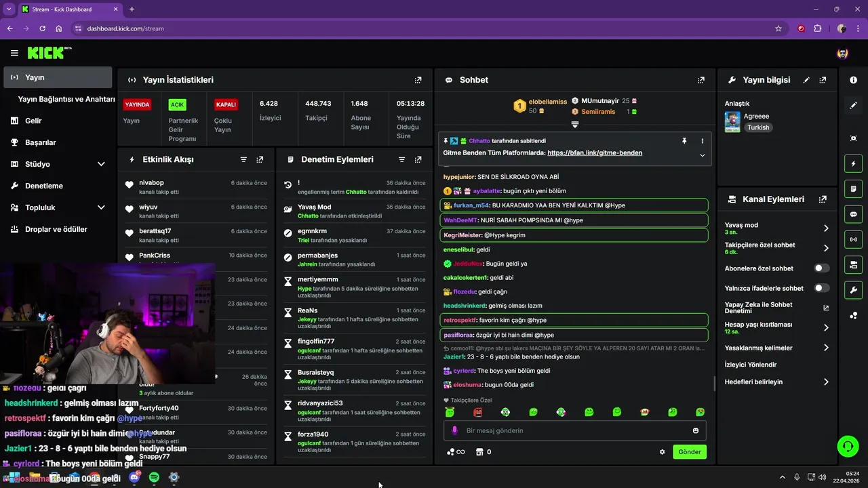Image resolution: width=868 pixels, height=488 pixels.
Task: Open the profile avatar at the top right
Action: (843, 53)
